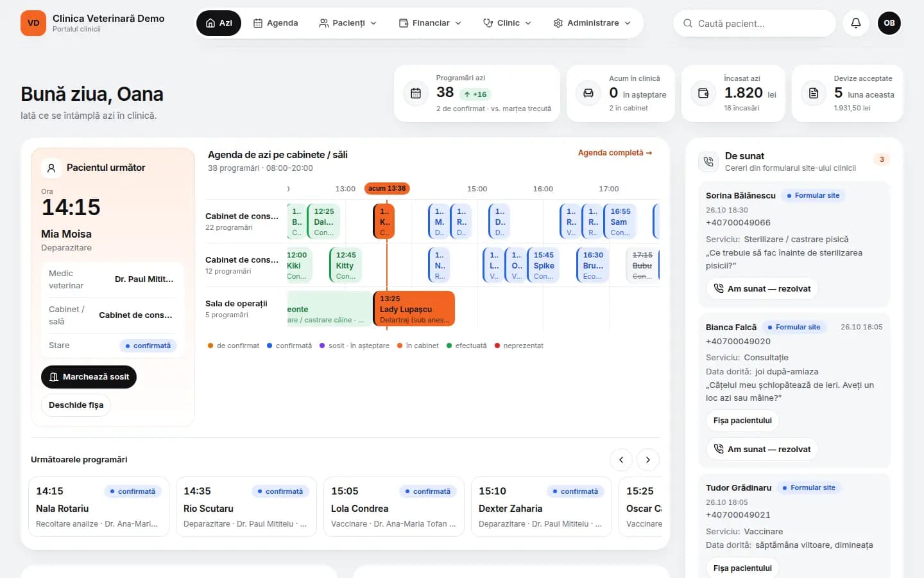924x578 pixels.
Task: Mark patient arrived with Marchează sosit
Action: pyautogui.click(x=89, y=377)
